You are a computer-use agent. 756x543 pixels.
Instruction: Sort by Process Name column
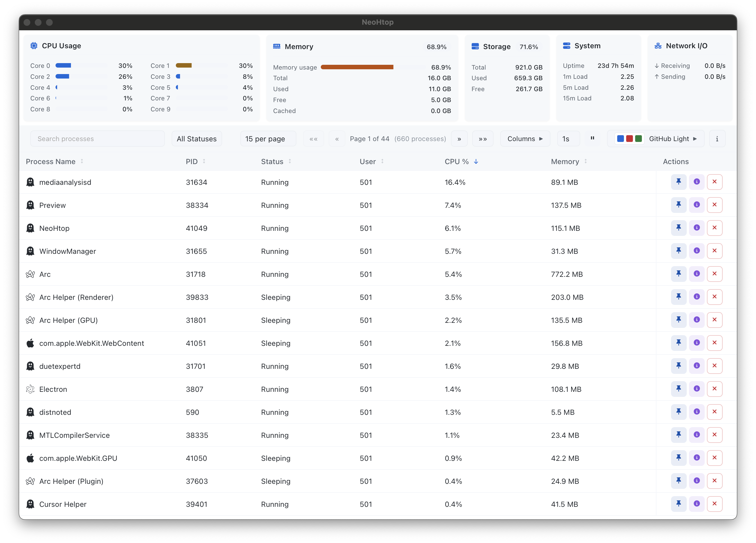pyautogui.click(x=54, y=161)
